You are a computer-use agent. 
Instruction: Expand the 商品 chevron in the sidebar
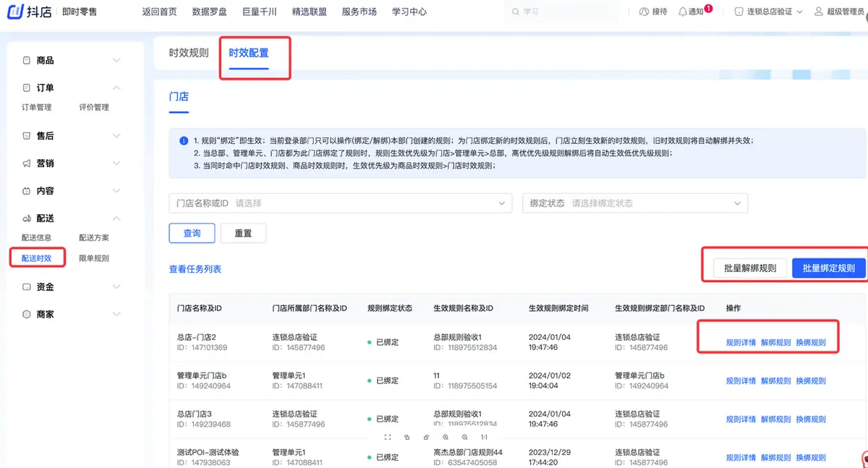point(116,61)
